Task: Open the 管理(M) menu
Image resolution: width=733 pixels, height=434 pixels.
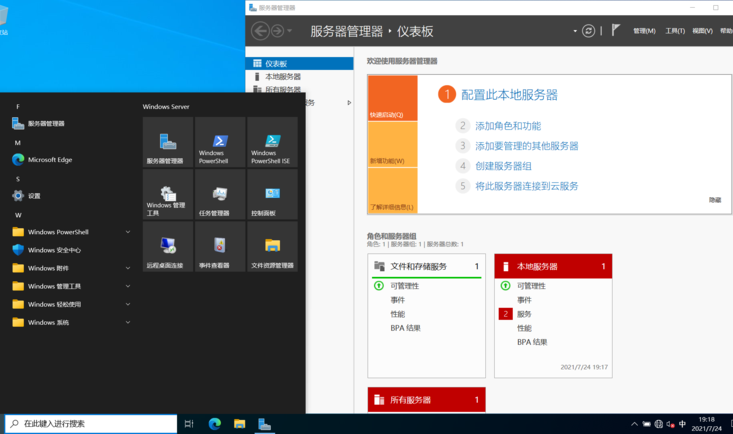Action: (x=644, y=31)
